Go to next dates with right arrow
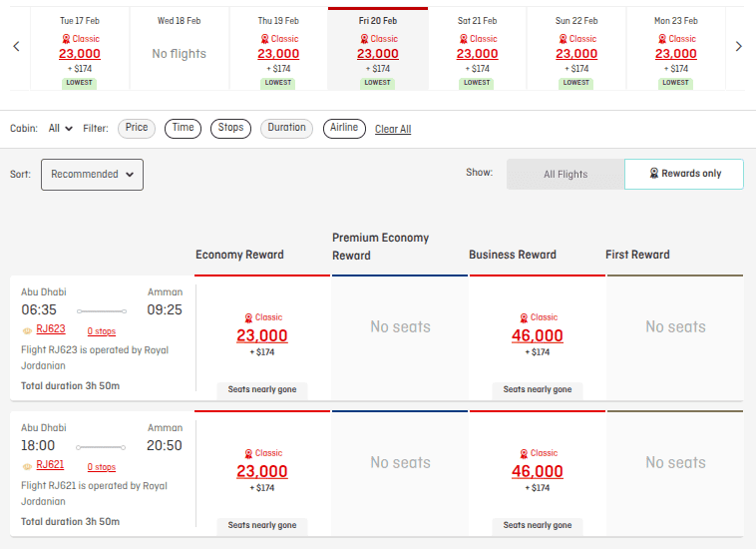 [x=739, y=46]
